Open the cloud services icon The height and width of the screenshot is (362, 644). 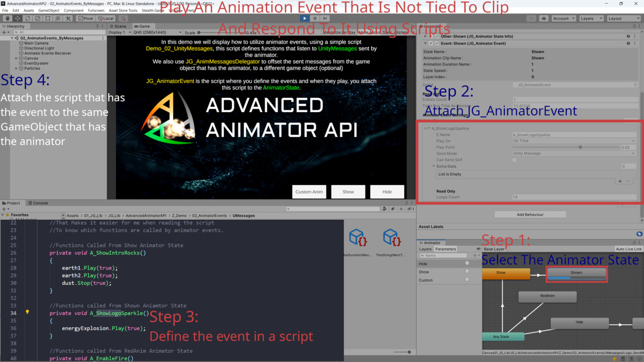click(544, 18)
